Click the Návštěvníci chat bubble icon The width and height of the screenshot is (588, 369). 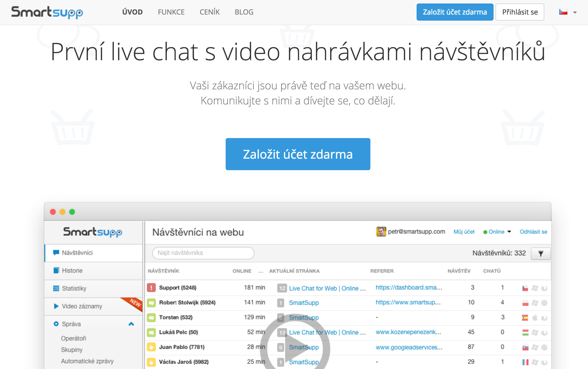(x=56, y=253)
